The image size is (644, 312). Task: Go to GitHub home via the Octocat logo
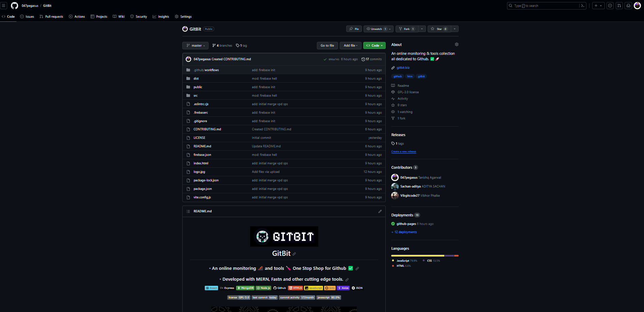tap(14, 6)
